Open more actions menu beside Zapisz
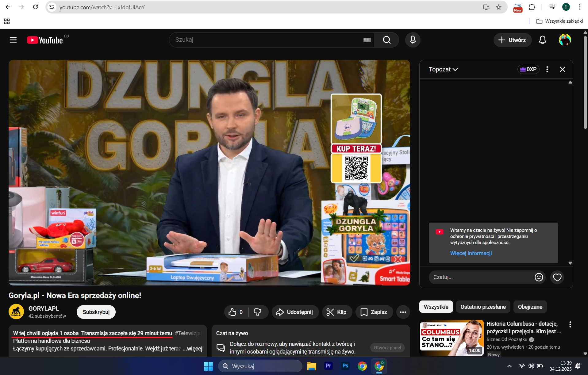The image size is (588, 375). (403, 312)
